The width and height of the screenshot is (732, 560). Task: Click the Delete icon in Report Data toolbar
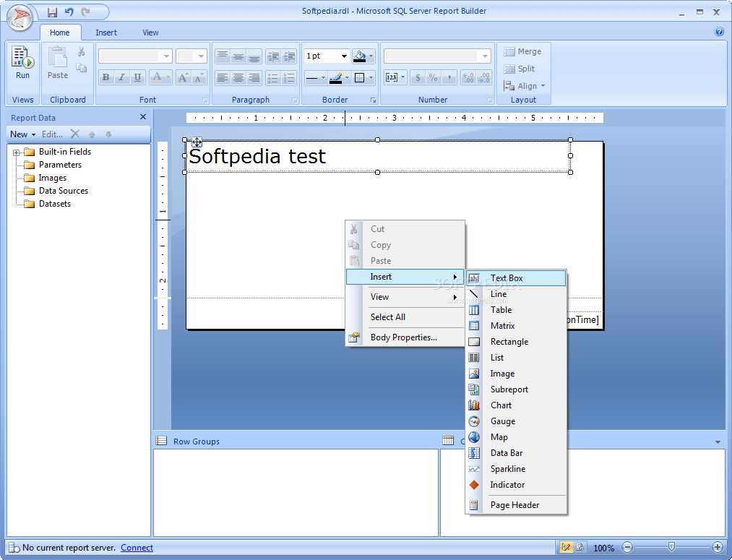click(x=75, y=134)
